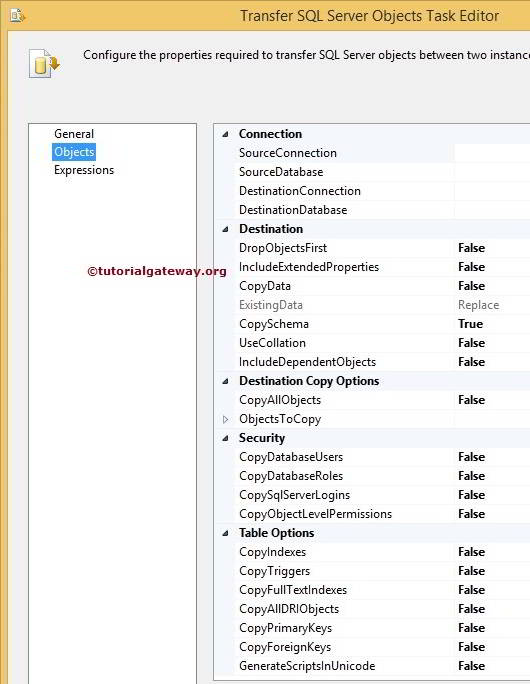This screenshot has height=684, width=530.
Task: Click the SourceDatabase property label
Action: point(281,172)
